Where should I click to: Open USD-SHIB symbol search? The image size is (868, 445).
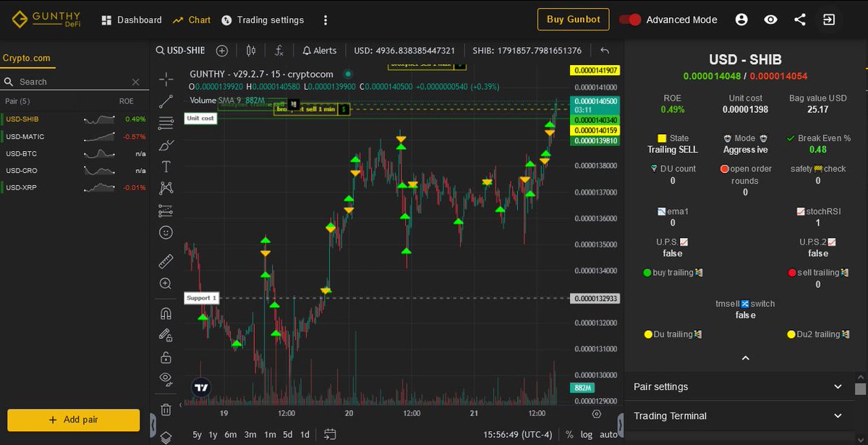[181, 51]
